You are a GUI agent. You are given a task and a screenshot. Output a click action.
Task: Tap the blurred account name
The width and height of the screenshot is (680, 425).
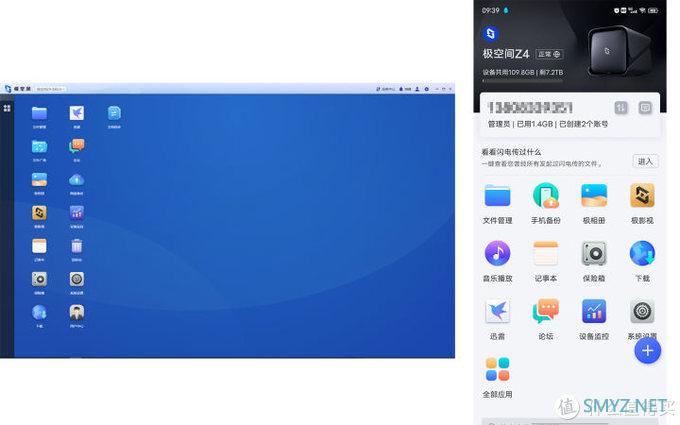click(530, 108)
